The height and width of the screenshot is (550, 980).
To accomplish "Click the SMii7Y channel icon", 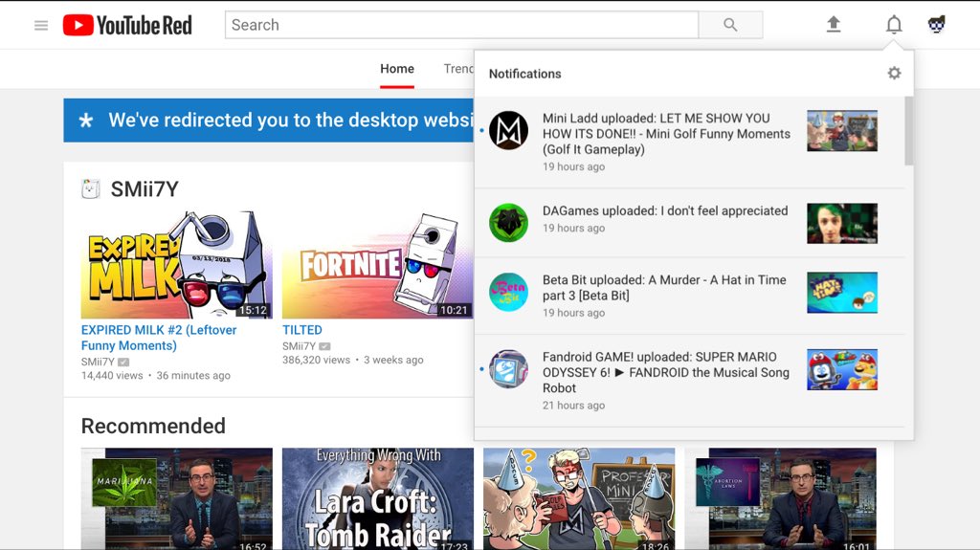I will click(91, 188).
